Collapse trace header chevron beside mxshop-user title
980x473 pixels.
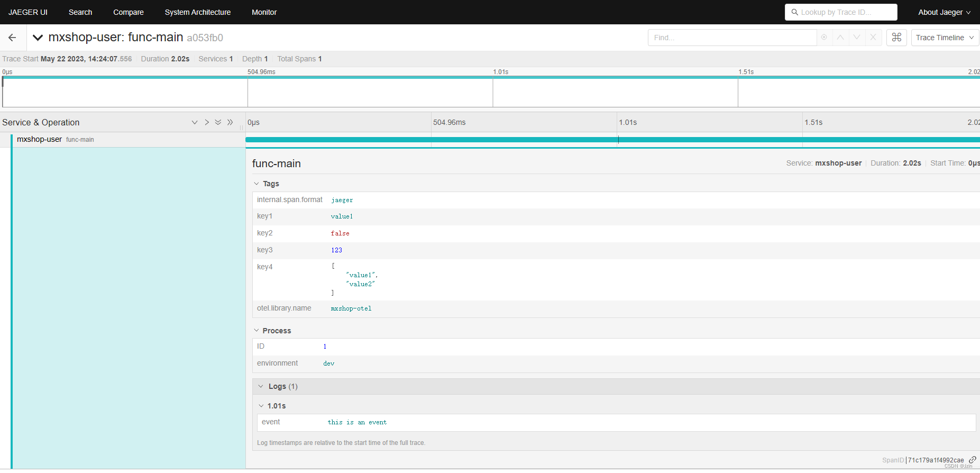(x=38, y=38)
